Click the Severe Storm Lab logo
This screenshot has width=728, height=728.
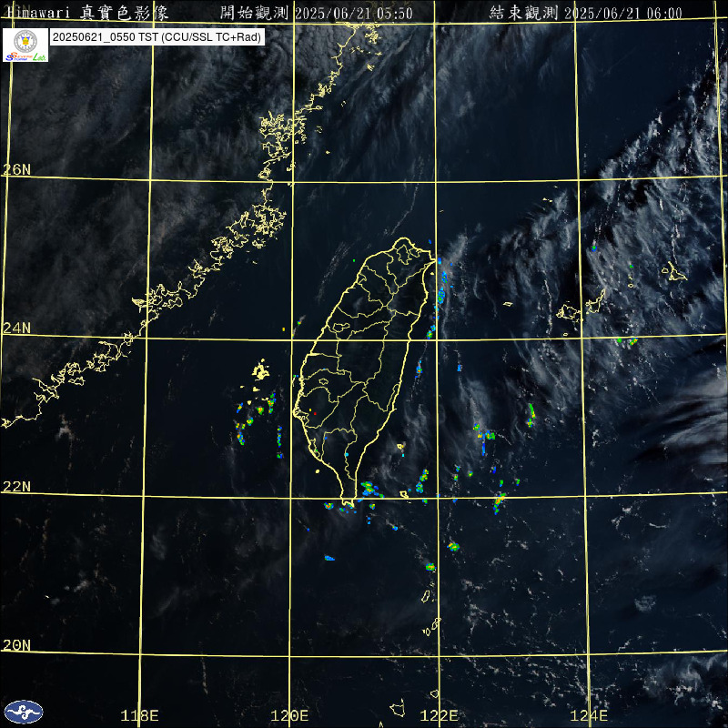point(25,45)
